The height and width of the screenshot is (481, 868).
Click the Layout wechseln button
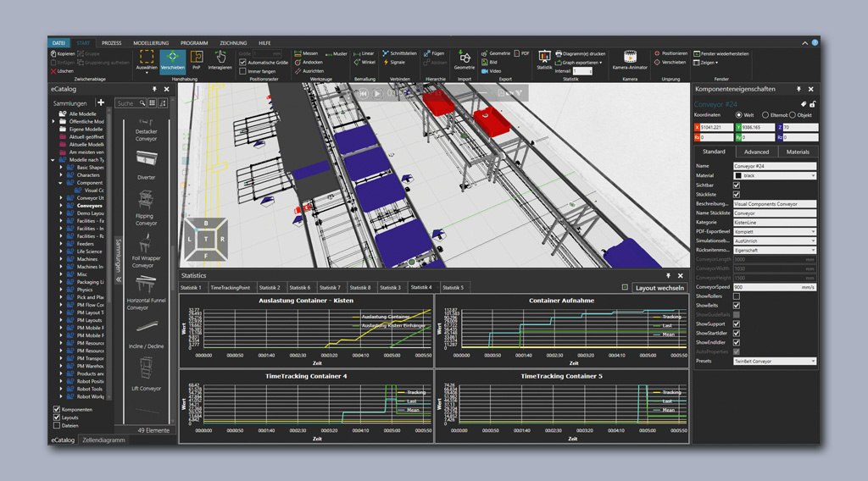659,288
